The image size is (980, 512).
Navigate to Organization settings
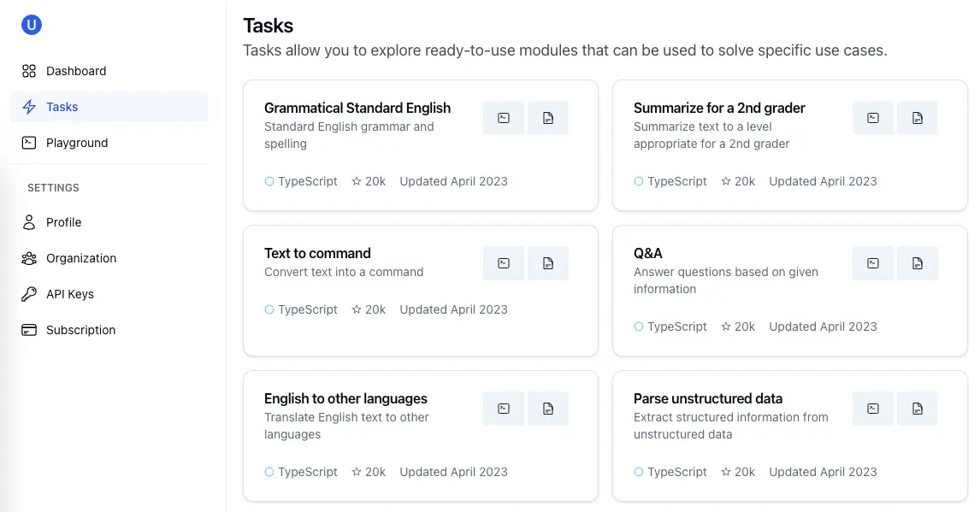pos(81,258)
